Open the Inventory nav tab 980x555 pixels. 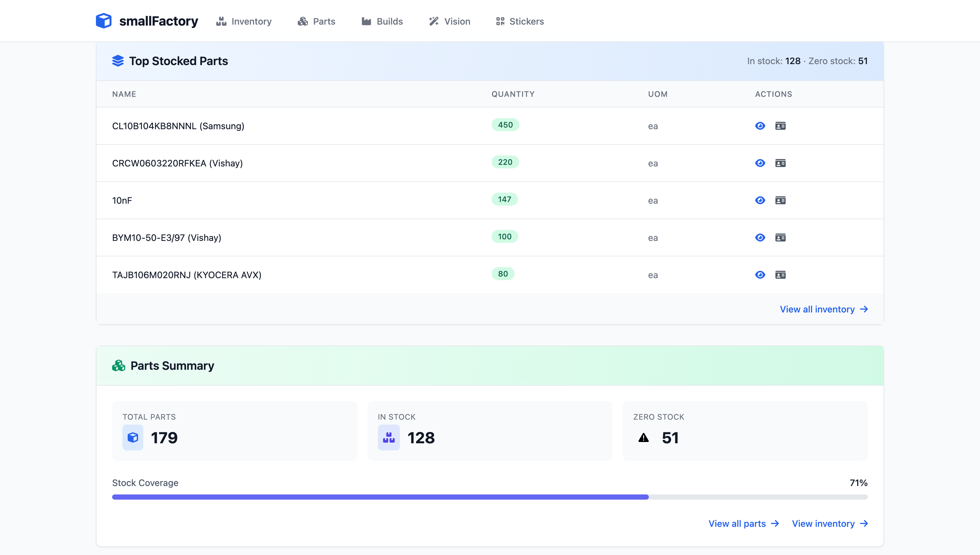[x=244, y=21]
